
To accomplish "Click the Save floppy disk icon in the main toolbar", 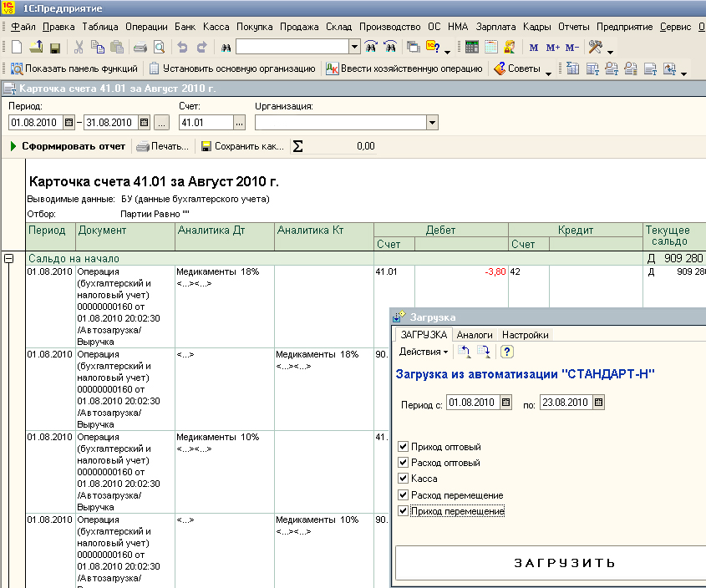I will [x=55, y=48].
